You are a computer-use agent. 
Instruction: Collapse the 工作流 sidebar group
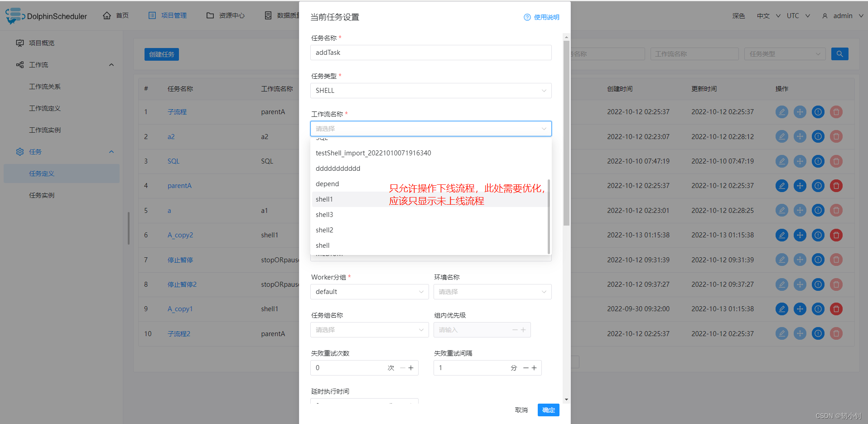click(x=111, y=65)
